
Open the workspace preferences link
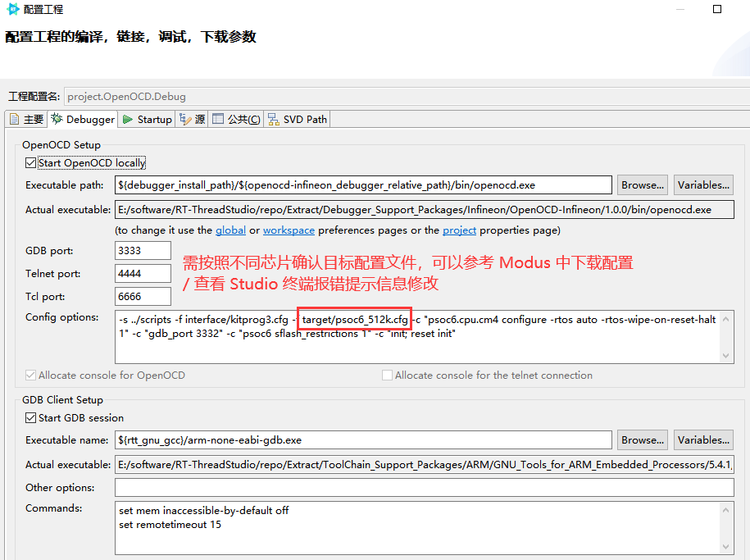(289, 230)
